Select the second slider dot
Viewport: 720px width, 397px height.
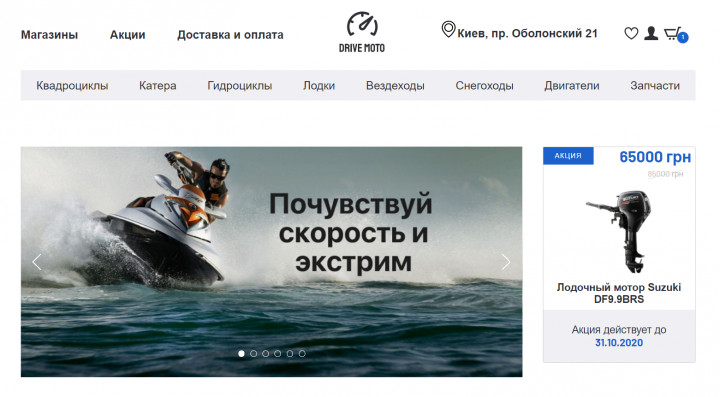(253, 353)
